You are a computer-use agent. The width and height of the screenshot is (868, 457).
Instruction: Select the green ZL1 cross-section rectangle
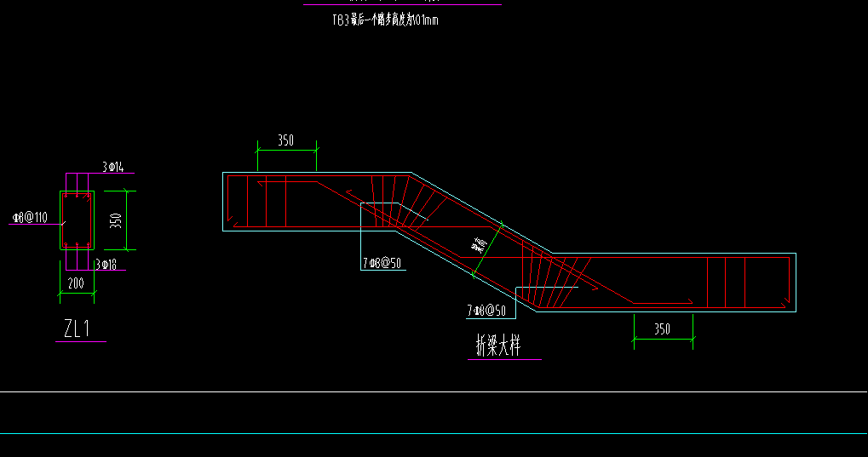[x=77, y=220]
